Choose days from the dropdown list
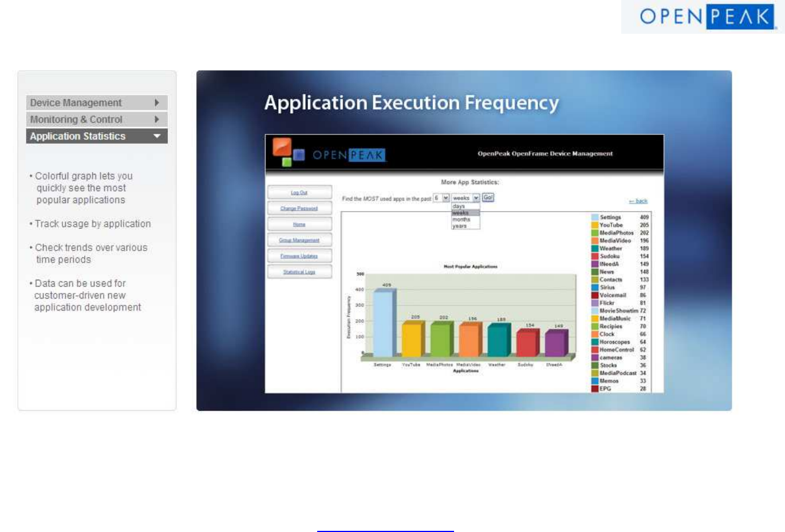This screenshot has height=532, width=785. point(466,206)
